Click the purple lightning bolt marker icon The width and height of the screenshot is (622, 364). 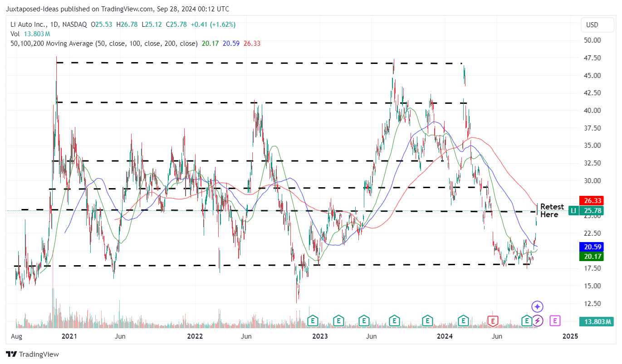pos(537,321)
